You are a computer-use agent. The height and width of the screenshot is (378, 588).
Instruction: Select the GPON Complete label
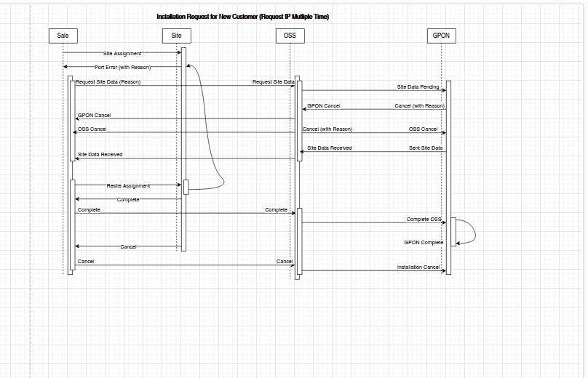point(424,242)
